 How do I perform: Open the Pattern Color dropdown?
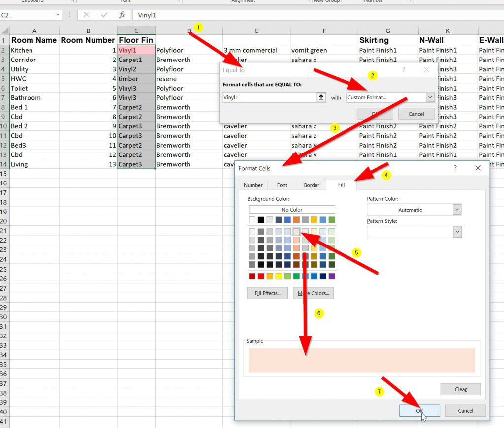point(457,210)
